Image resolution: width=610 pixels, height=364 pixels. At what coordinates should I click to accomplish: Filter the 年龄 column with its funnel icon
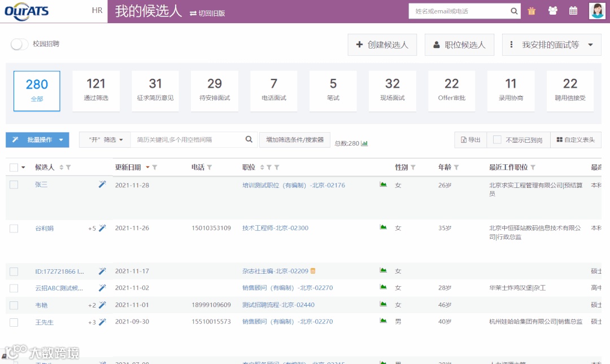pos(456,167)
